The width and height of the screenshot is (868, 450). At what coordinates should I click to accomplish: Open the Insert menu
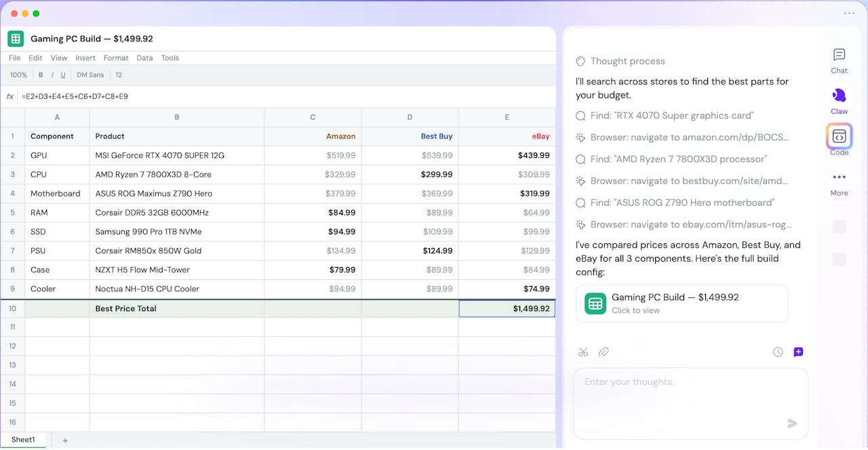tap(85, 58)
